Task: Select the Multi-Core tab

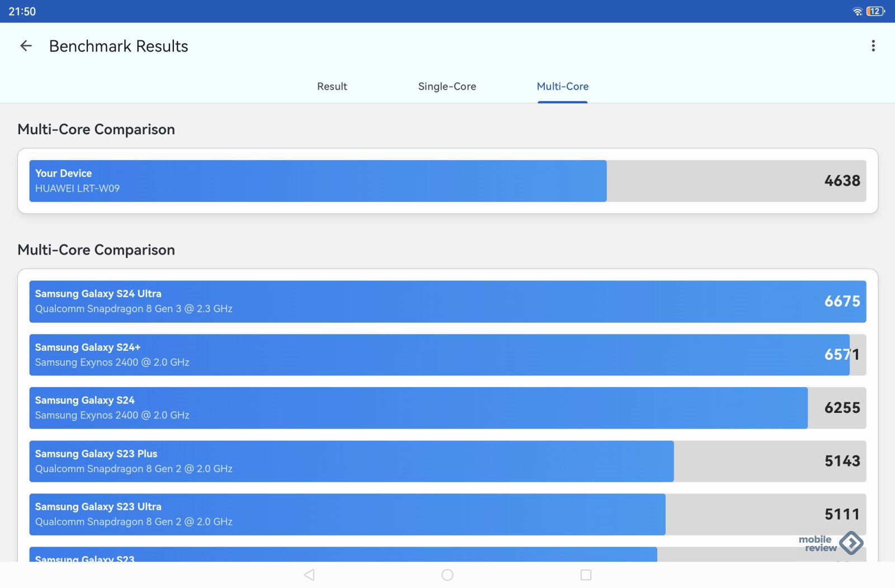Action: point(562,87)
